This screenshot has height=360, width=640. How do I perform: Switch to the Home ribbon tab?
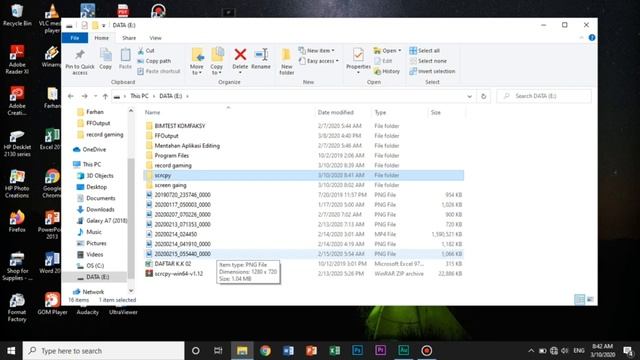[x=102, y=38]
